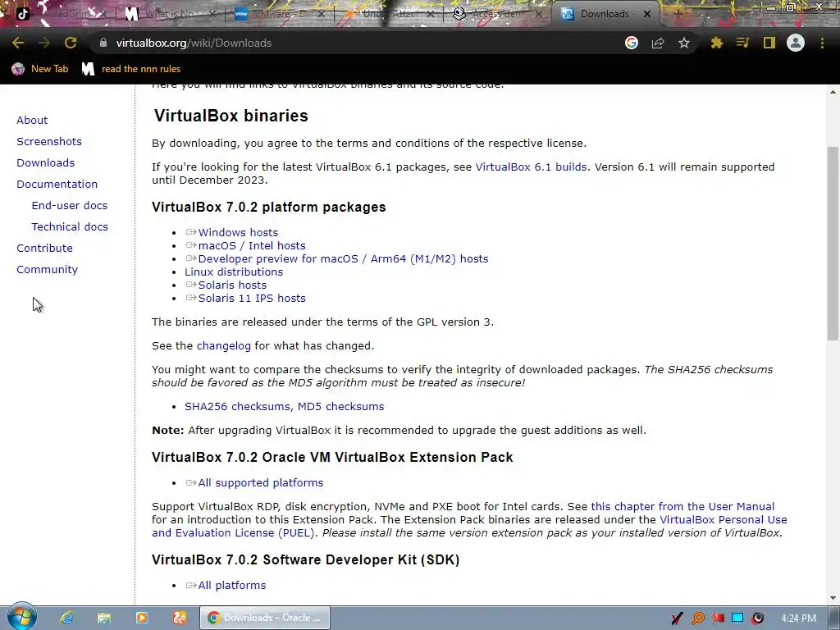Open UC Browser taskbar icon
This screenshot has height=630, width=840.
click(x=179, y=618)
